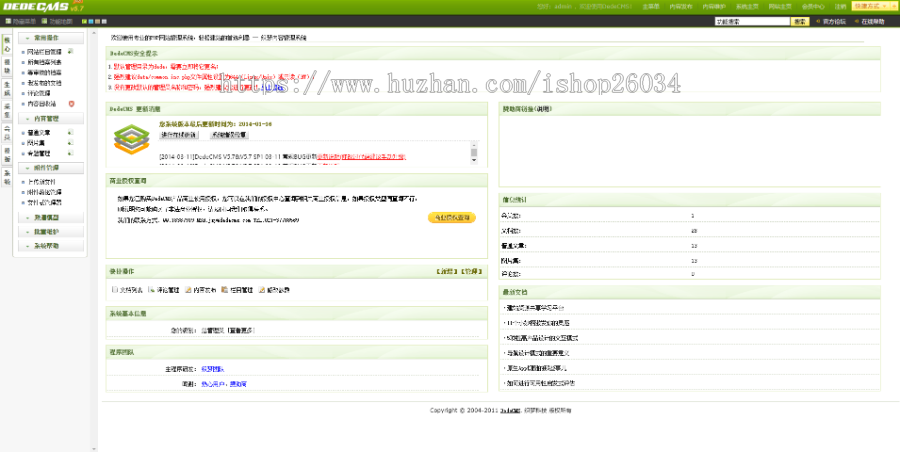Open 内容维护 in top navigation
Screen dimensions: 900x452
714,7
